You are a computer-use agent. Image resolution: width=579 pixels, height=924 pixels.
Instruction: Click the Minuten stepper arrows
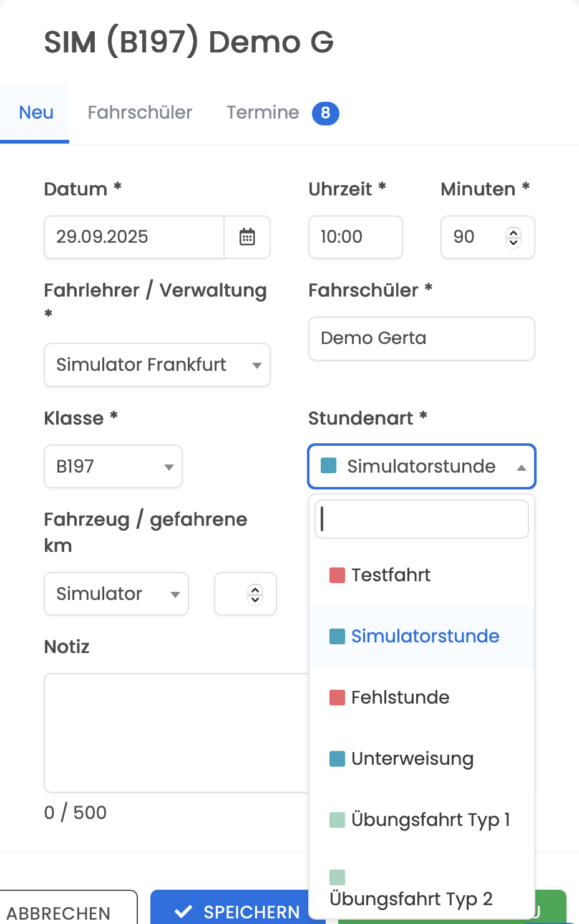(513, 237)
